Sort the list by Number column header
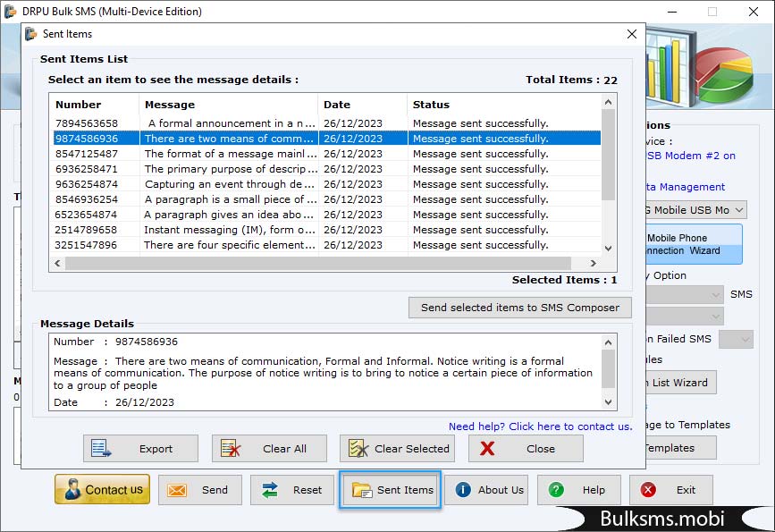 coord(94,105)
